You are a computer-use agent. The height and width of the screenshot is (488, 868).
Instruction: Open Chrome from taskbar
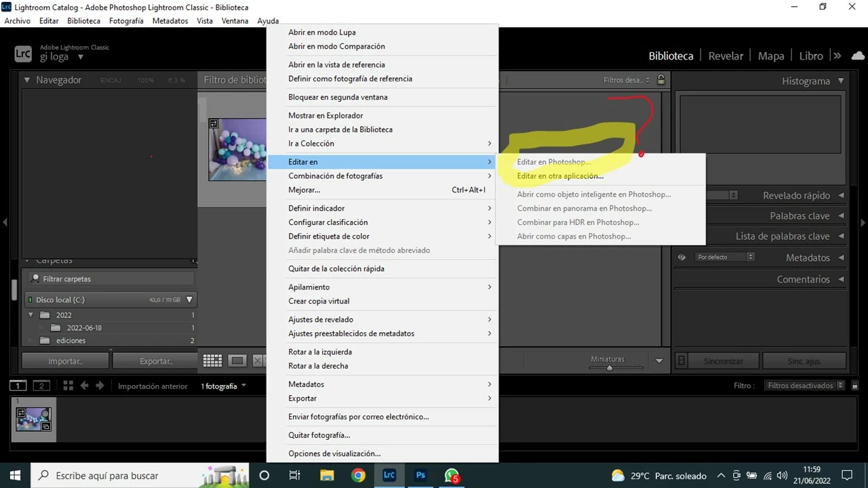pos(358,475)
